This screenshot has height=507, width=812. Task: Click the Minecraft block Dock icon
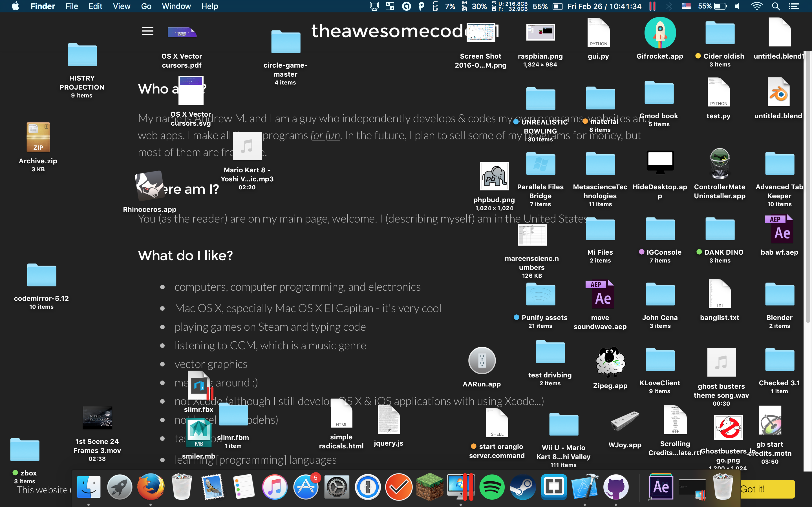tap(429, 487)
